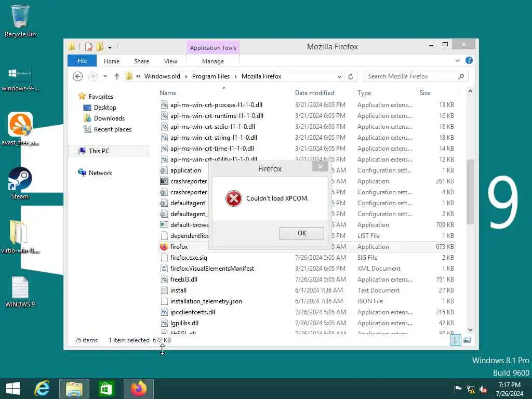Viewport: 532px width, 399px height.
Task: Select Favorites in the navigation pane
Action: click(x=101, y=96)
